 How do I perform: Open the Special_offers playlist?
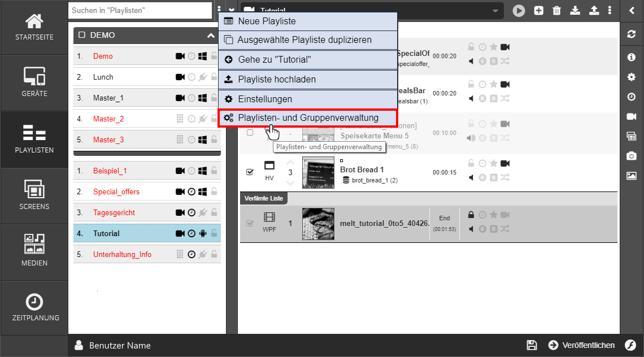[x=116, y=191]
